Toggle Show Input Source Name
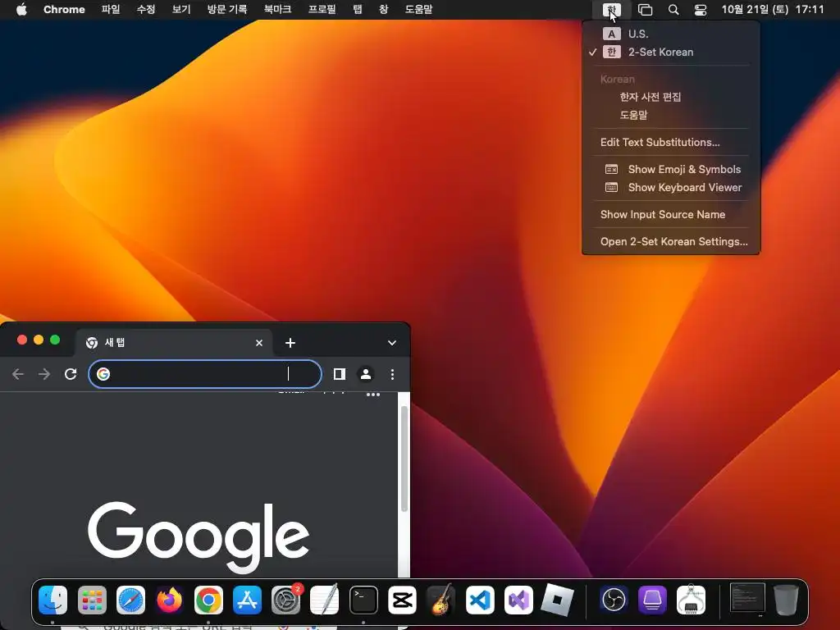 [x=671, y=214]
